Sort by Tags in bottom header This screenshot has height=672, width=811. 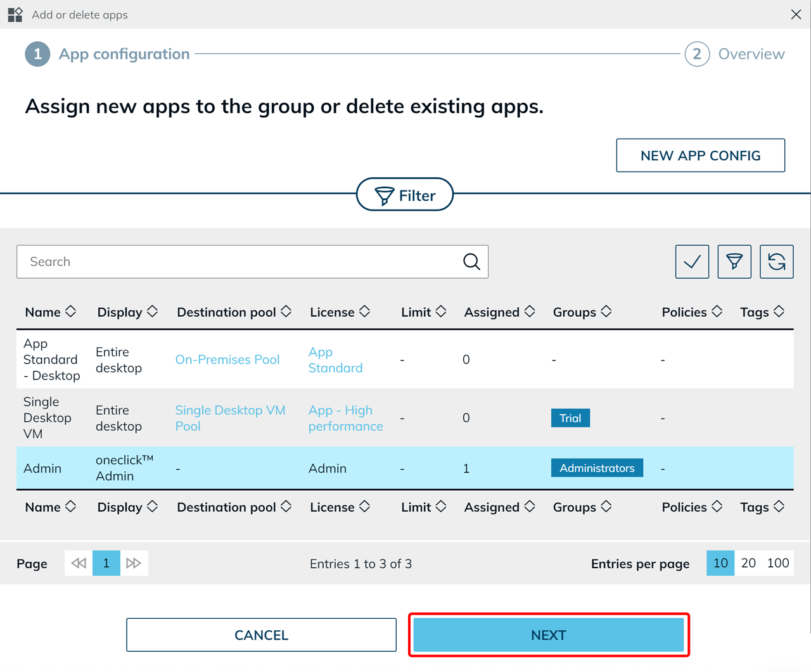click(x=762, y=507)
